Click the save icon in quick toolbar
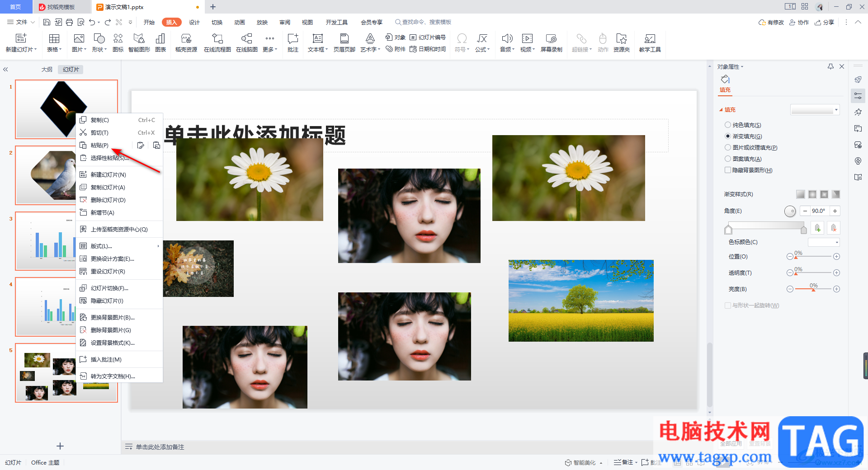Screen dimensions: 868x470 coord(47,22)
